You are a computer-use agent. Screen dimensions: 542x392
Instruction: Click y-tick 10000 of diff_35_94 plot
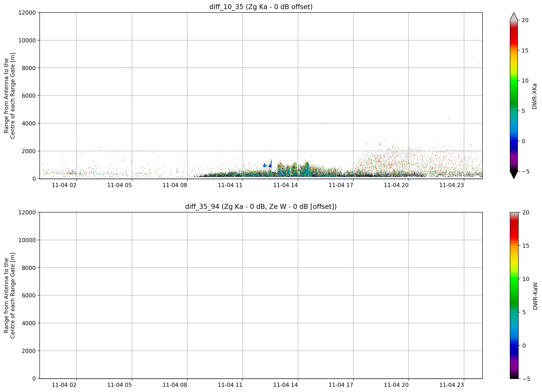pyautogui.click(x=27, y=240)
